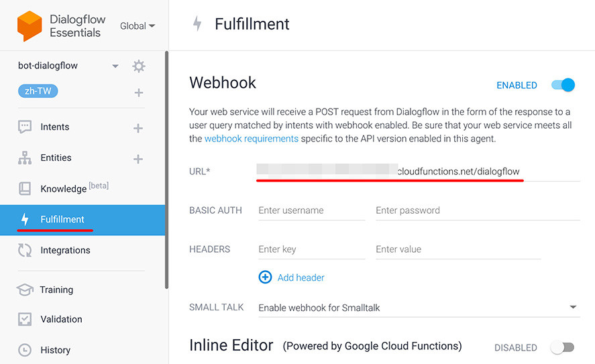The width and height of the screenshot is (595, 364).
Task: Click the Basic Auth username field
Action: [x=310, y=210]
